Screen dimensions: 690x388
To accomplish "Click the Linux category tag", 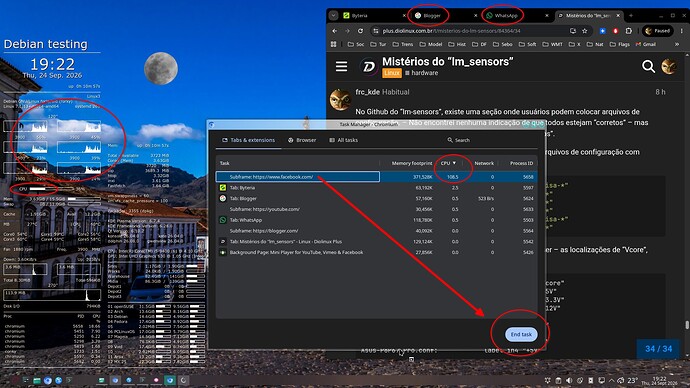I will [x=392, y=73].
